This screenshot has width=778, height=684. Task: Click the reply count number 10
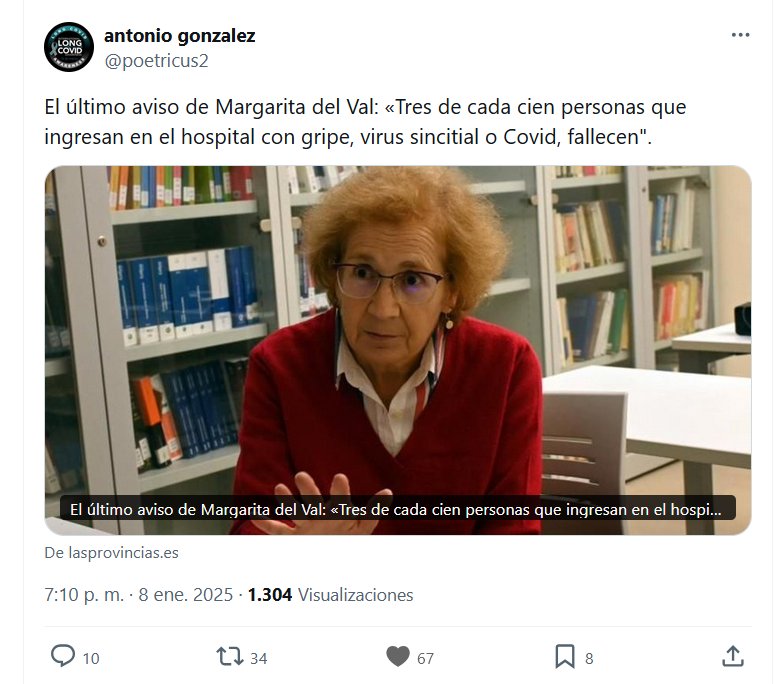pos(91,659)
